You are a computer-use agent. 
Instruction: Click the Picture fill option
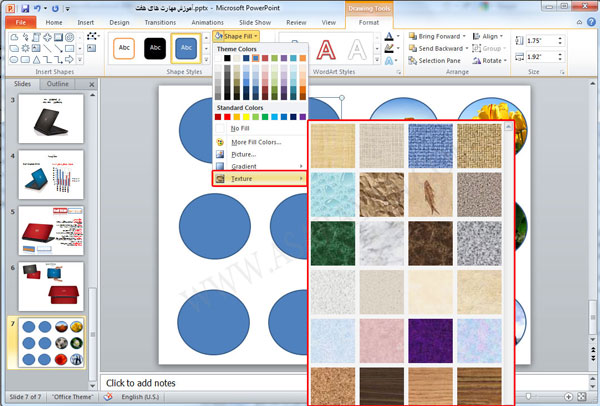tap(243, 154)
